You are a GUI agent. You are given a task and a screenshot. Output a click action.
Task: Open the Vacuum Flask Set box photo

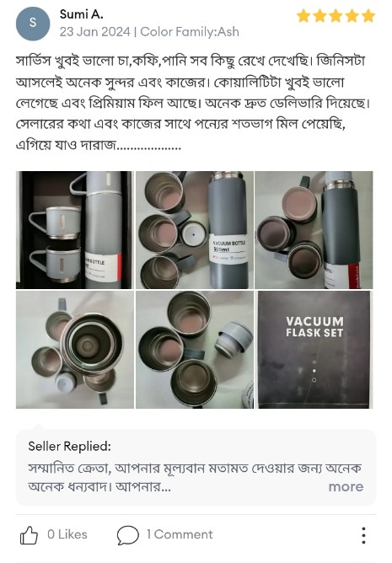point(314,350)
